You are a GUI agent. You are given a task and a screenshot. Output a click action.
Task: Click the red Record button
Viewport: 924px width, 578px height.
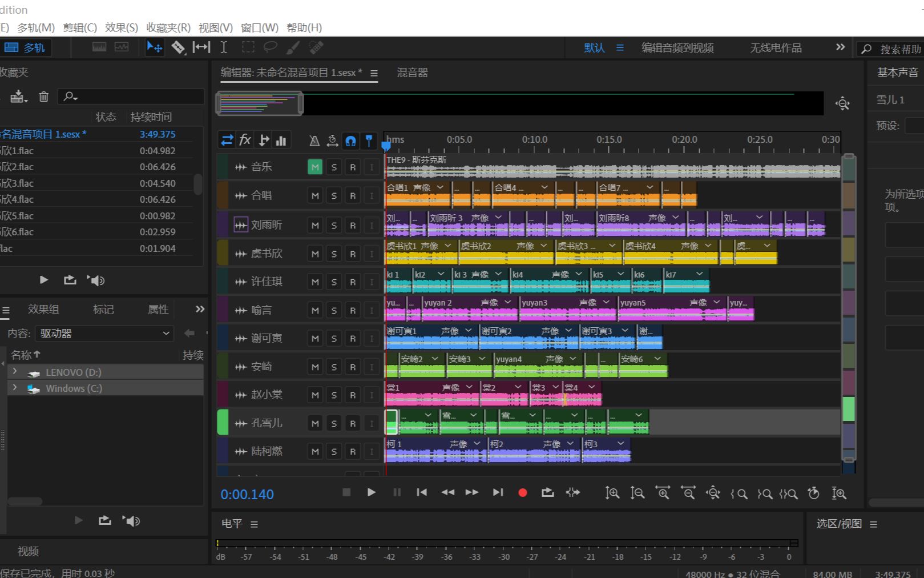[522, 493]
